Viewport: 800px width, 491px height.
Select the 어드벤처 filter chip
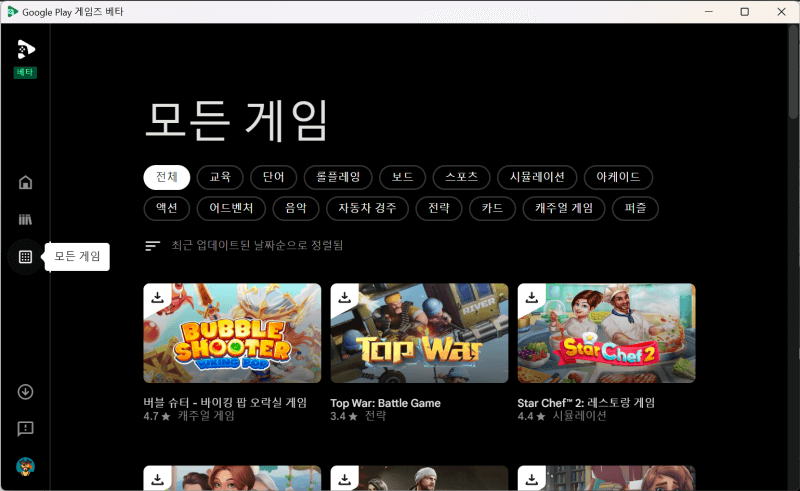pyautogui.click(x=231, y=208)
